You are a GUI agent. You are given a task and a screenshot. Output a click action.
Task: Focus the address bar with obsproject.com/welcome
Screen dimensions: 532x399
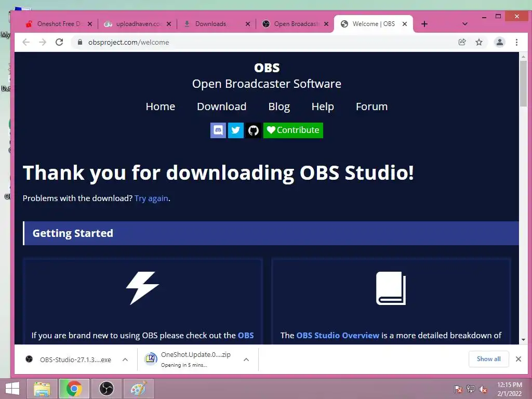point(264,42)
